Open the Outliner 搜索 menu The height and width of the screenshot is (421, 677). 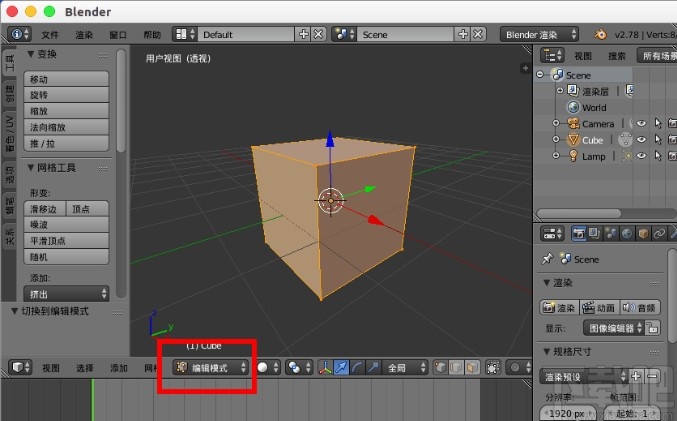[x=617, y=56]
